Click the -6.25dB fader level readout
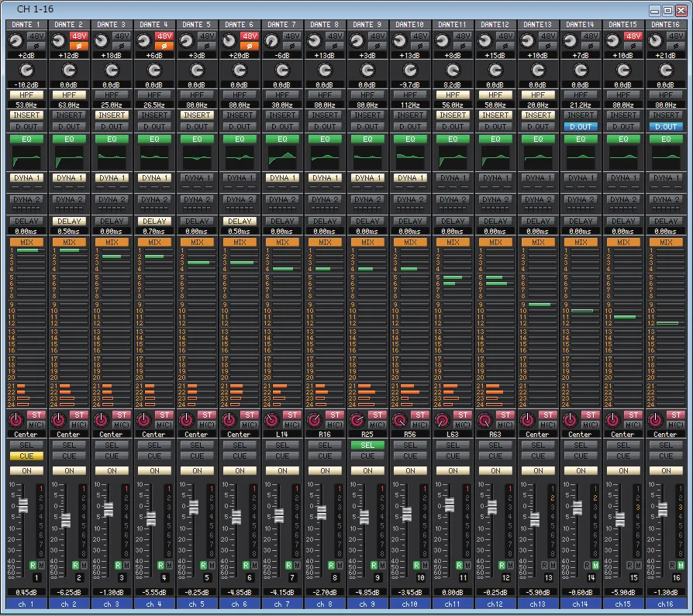Screen dimensions: 693x616 pyautogui.click(x=70, y=592)
